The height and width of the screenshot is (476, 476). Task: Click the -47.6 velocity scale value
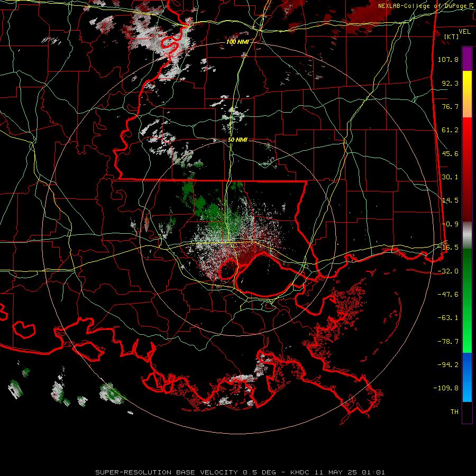point(448,294)
